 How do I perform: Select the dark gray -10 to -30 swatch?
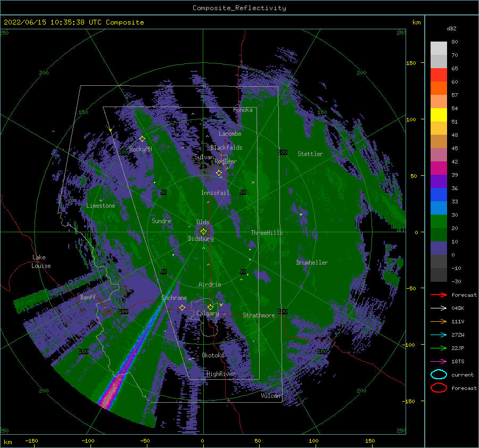(x=439, y=275)
